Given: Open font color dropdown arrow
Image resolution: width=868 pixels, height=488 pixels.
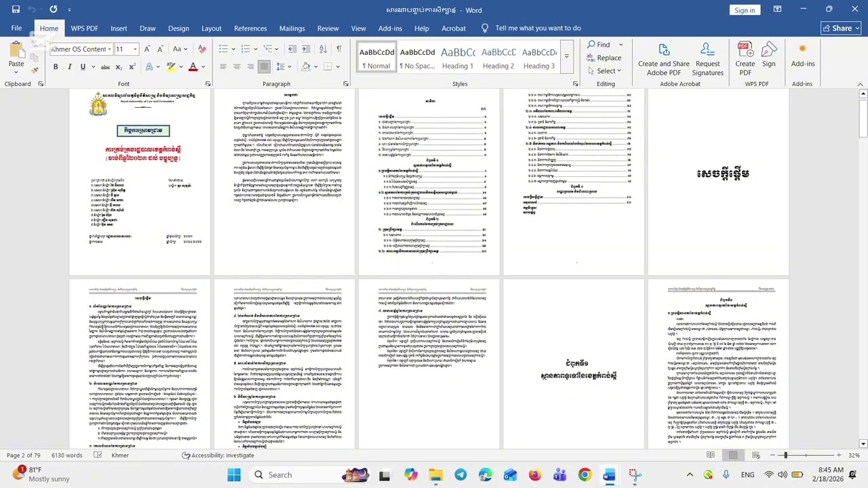Looking at the screenshot, I should point(203,66).
